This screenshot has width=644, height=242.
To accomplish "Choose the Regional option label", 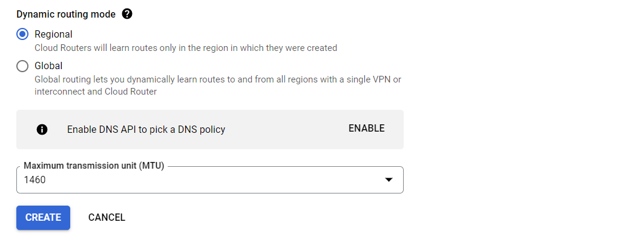I will click(53, 34).
